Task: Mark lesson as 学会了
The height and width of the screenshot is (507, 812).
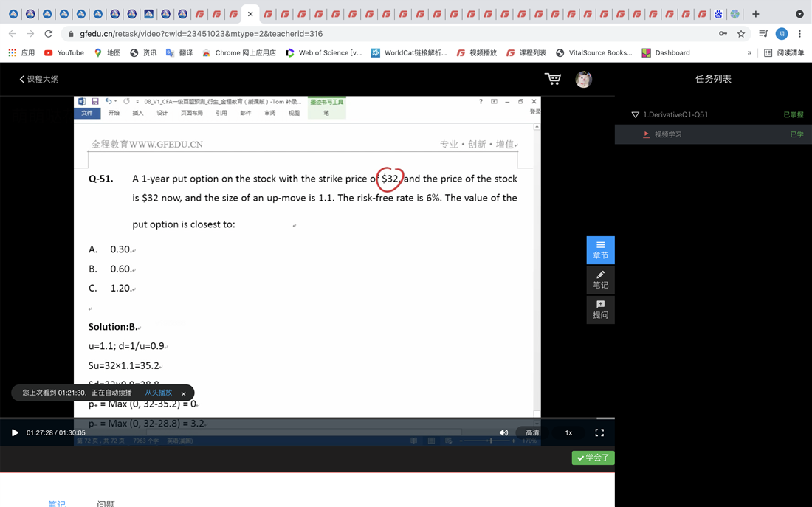Action: [x=593, y=458]
